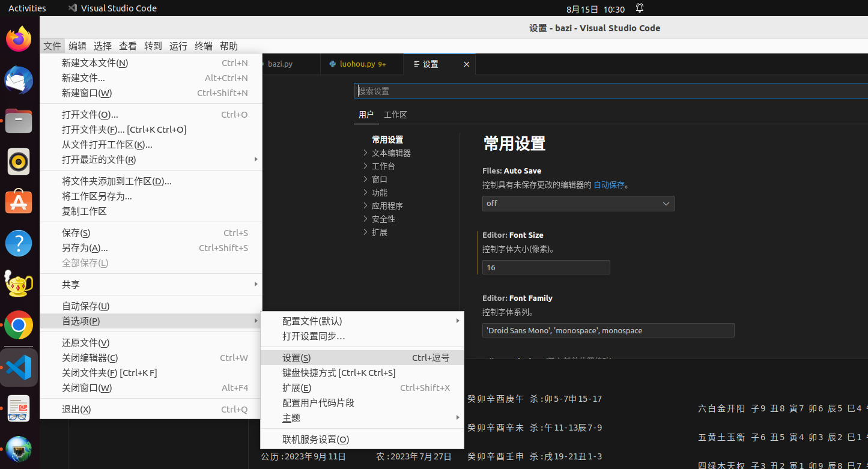Click the notification bell in top bar
Viewport: 868px width, 469px height.
pyautogui.click(x=640, y=8)
